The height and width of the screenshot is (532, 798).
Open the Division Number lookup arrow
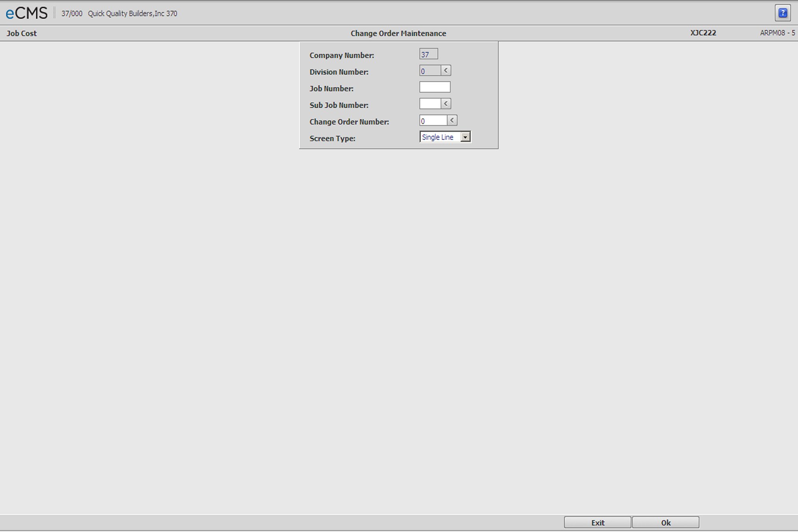coord(446,71)
